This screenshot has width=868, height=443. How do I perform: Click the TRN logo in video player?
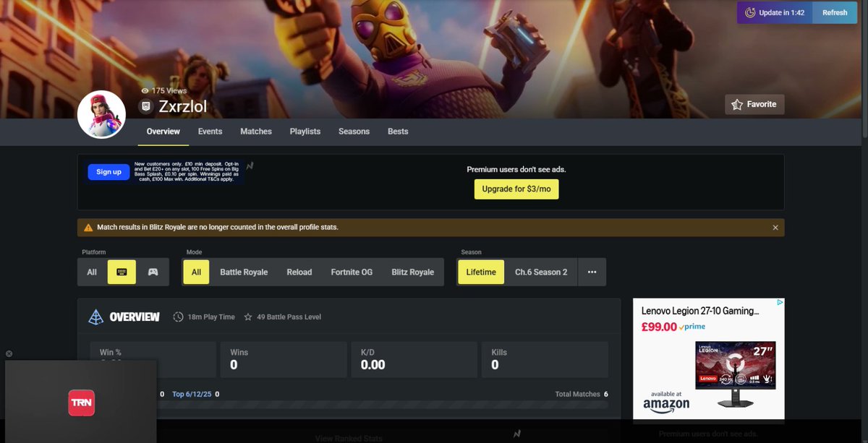[82, 403]
